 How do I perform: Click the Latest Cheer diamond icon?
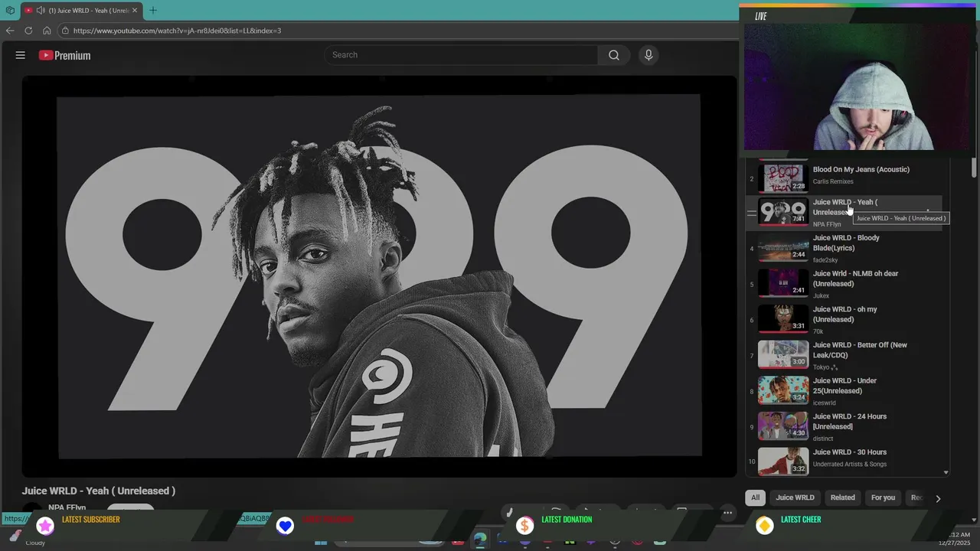764,526
